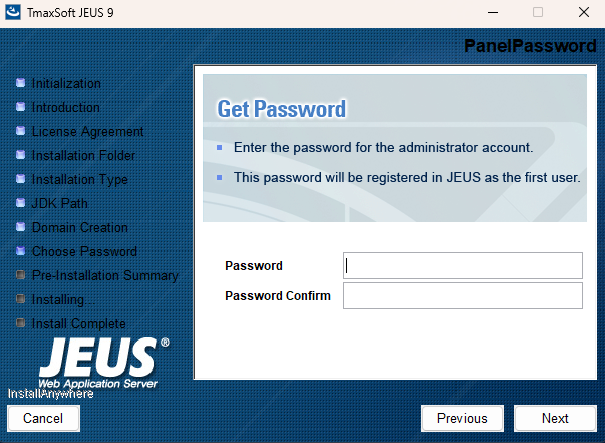Select the Installing... step label
605x443 pixels.
64,299
